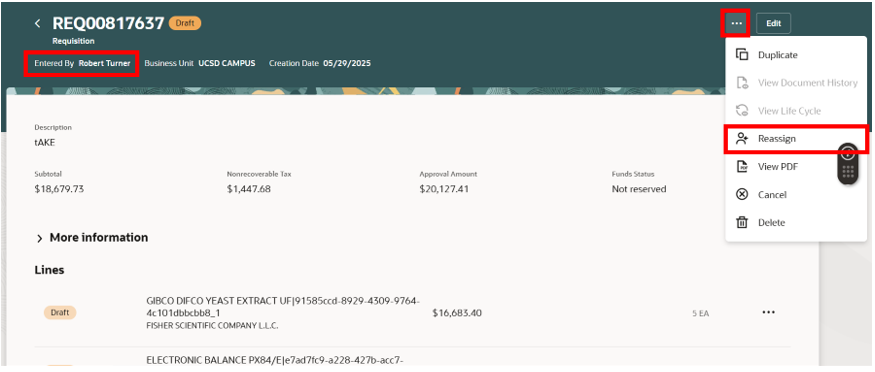The width and height of the screenshot is (875, 372).
Task: Click the GIBCO DIFCO YEAST EXTRACT line description
Action: point(283,307)
